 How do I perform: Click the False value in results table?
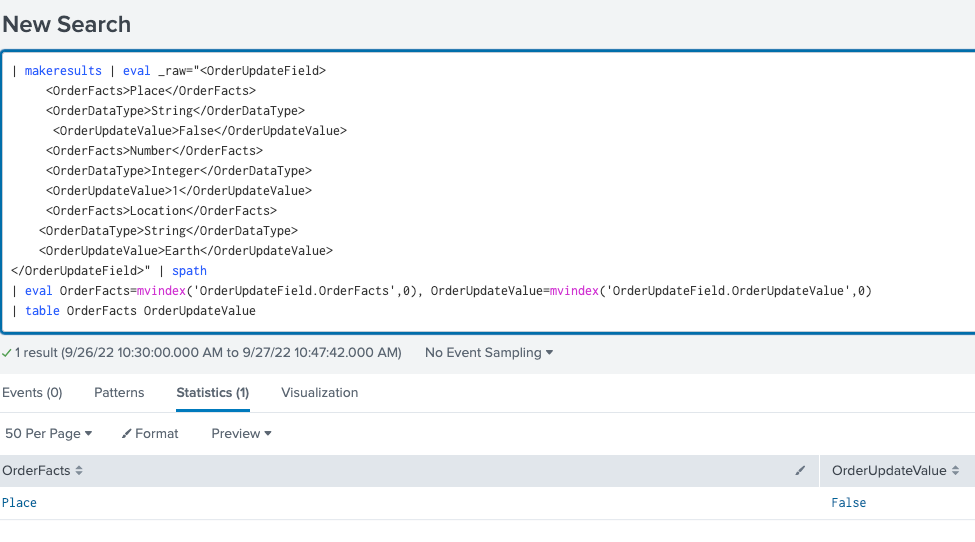(848, 503)
